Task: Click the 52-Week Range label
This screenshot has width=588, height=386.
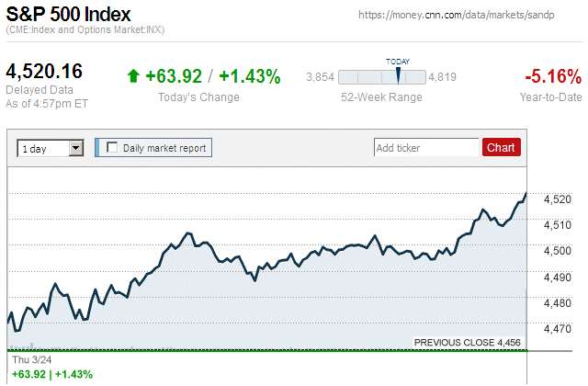Action: point(381,97)
